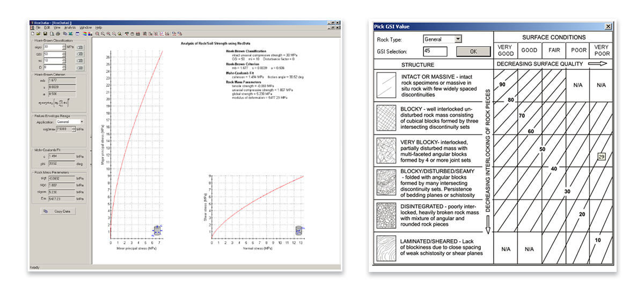Viewport: 644px width, 301px height.
Task: Select the Very Blocky structure picture
Action: click(x=386, y=149)
